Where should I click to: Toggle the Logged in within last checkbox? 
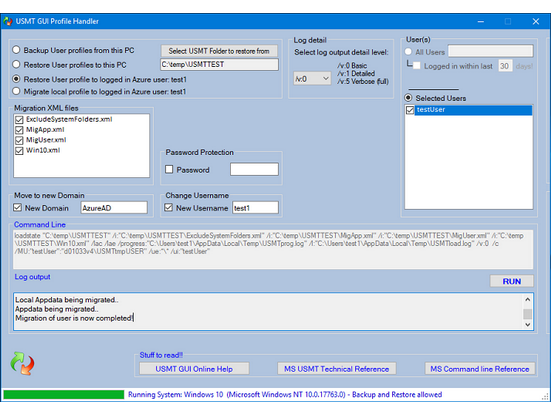click(416, 66)
